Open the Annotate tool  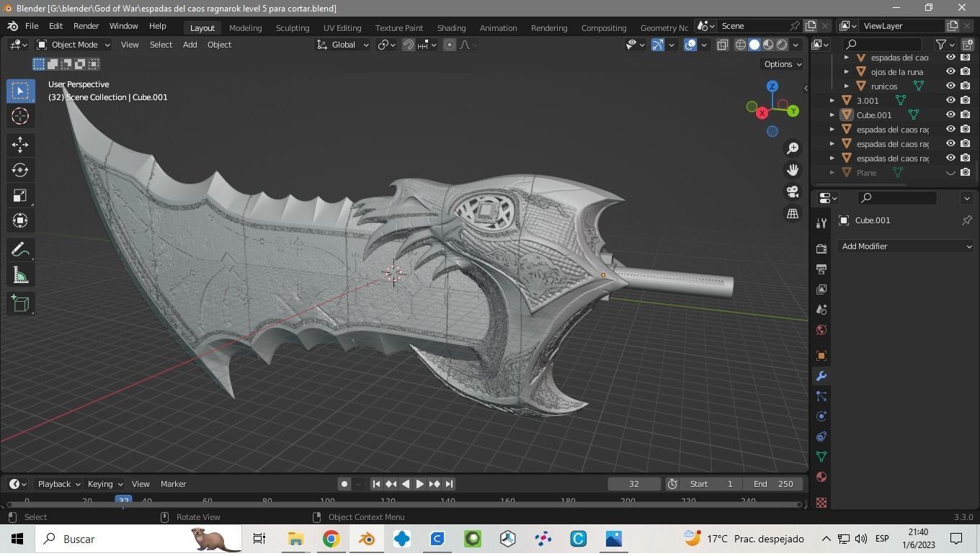(x=19, y=248)
